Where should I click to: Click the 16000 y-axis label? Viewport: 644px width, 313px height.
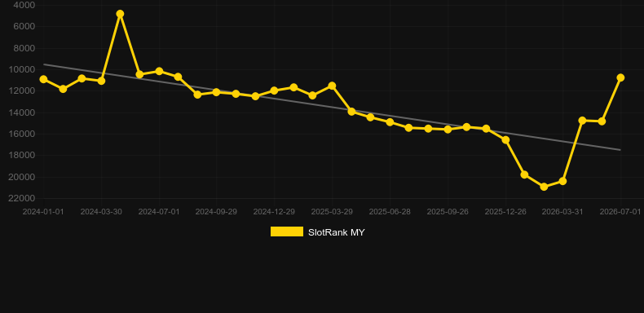22,134
